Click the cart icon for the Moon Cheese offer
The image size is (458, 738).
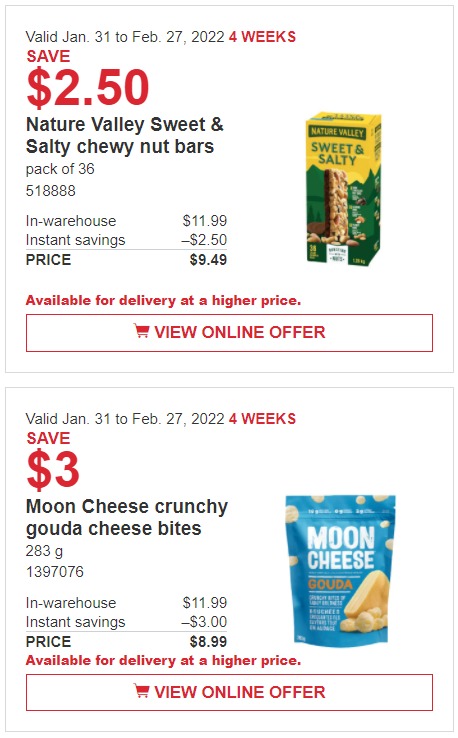pos(141,691)
